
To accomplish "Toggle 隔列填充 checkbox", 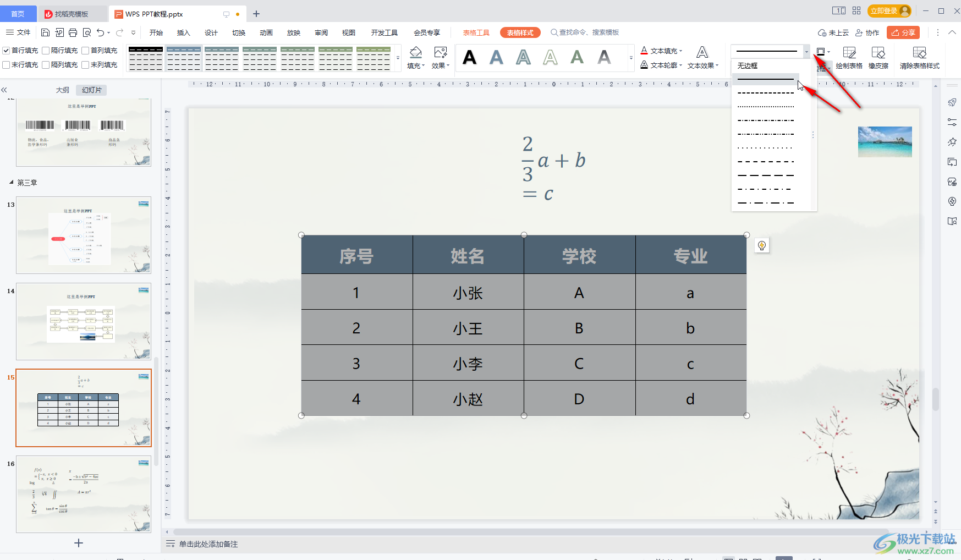I will point(46,65).
